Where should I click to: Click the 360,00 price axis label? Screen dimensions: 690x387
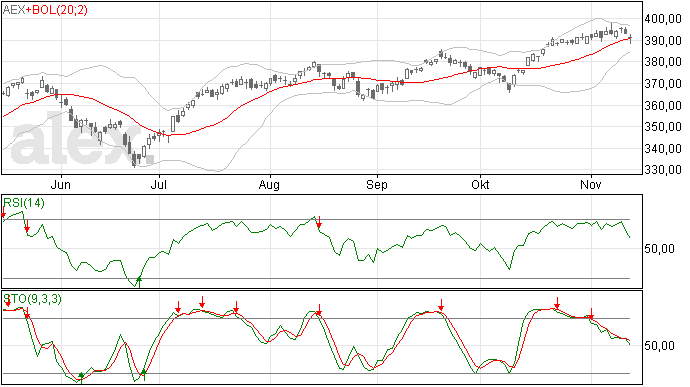(663, 106)
